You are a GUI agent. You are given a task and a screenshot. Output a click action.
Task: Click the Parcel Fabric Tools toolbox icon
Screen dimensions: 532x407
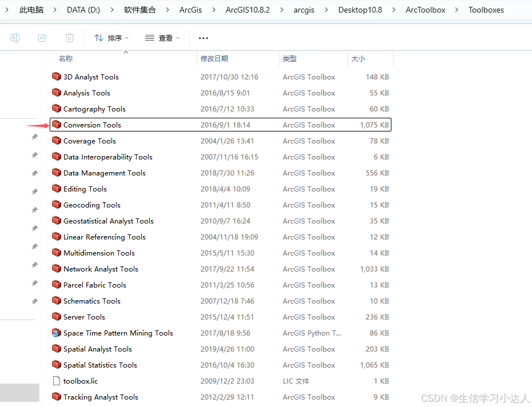[57, 284]
